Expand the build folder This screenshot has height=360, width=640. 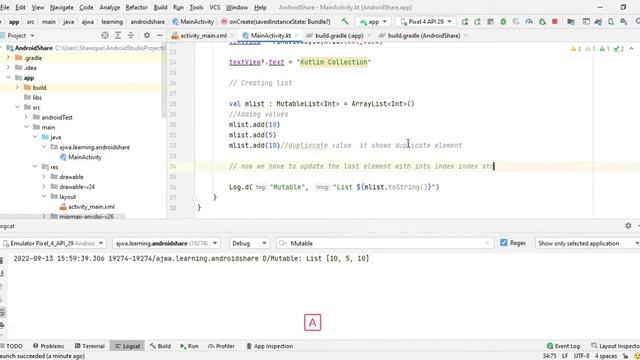17,87
